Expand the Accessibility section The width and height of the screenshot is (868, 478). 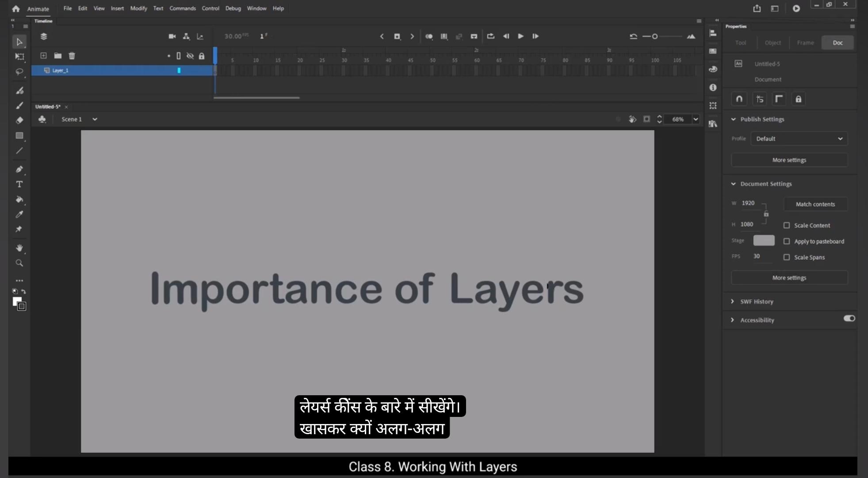pos(733,320)
